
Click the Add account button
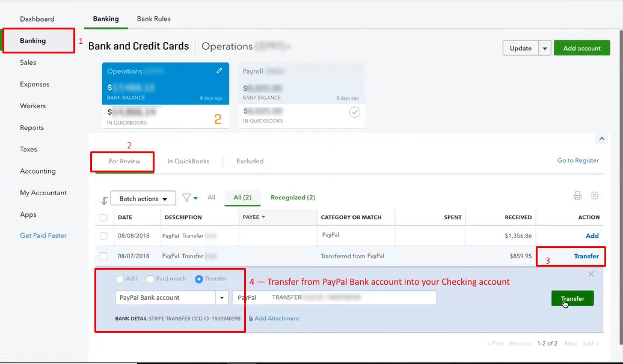pos(582,48)
